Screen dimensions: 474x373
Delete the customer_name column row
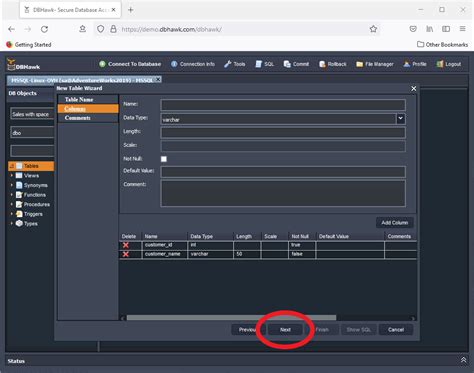(x=126, y=254)
